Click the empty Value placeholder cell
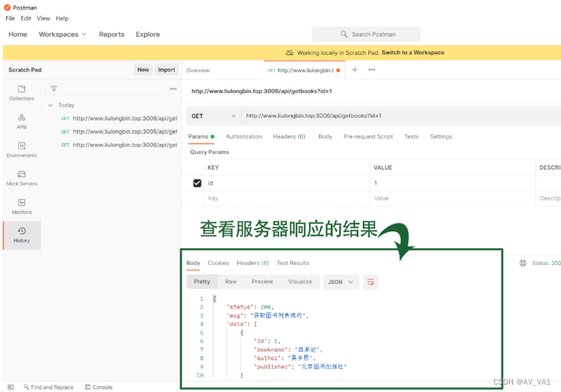This screenshot has height=392, width=561. point(452,199)
